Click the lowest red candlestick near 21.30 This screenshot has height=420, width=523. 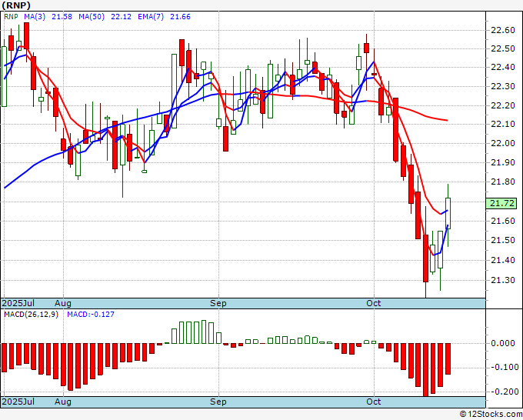tap(425, 258)
